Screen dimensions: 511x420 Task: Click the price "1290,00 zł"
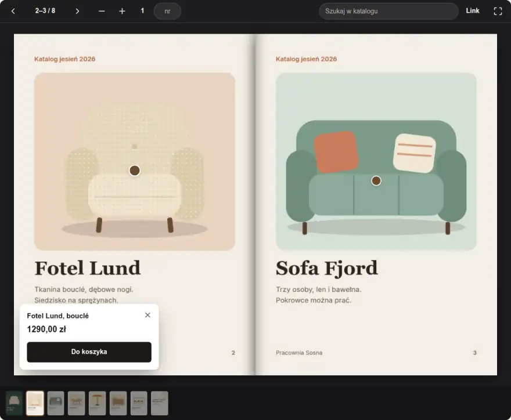click(x=46, y=329)
